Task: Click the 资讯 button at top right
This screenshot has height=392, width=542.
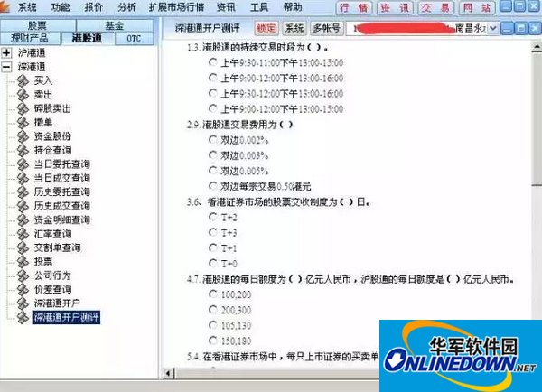Action: [395, 8]
